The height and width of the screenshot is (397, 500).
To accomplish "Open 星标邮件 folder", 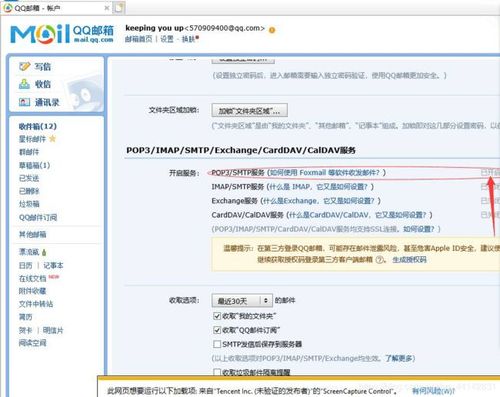I will [32, 139].
